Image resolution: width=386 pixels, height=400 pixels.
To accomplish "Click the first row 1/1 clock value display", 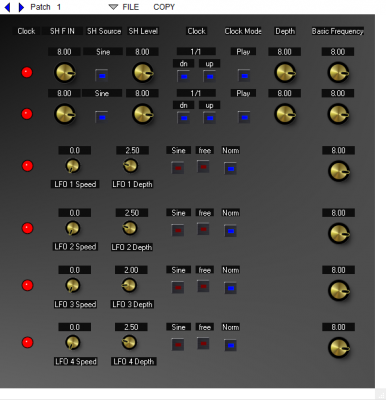I will coord(196,52).
